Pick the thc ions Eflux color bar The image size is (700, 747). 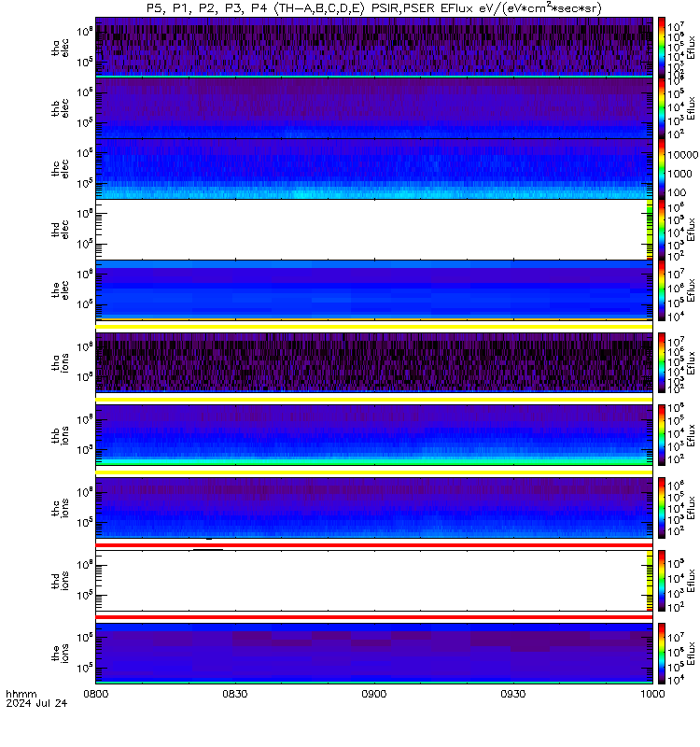pyautogui.click(x=662, y=508)
